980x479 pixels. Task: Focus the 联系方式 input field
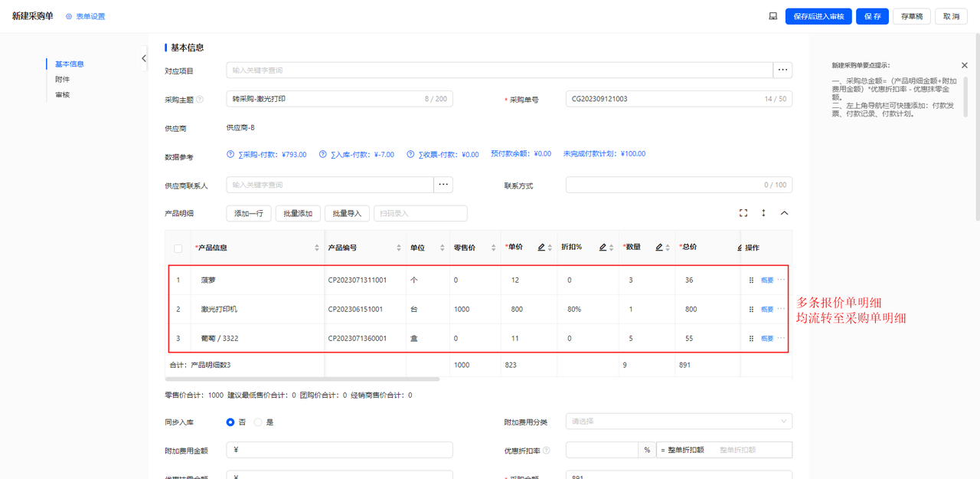(679, 185)
